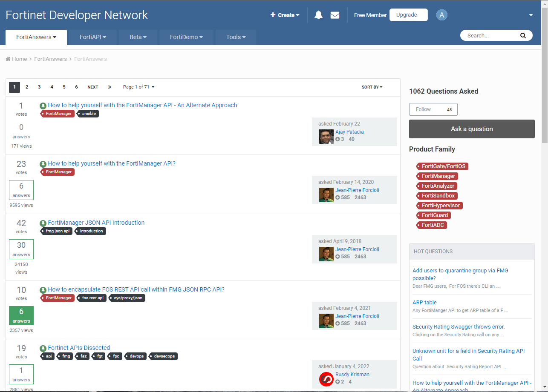Open hot question 'Add users to quarantine group'

coord(460,275)
